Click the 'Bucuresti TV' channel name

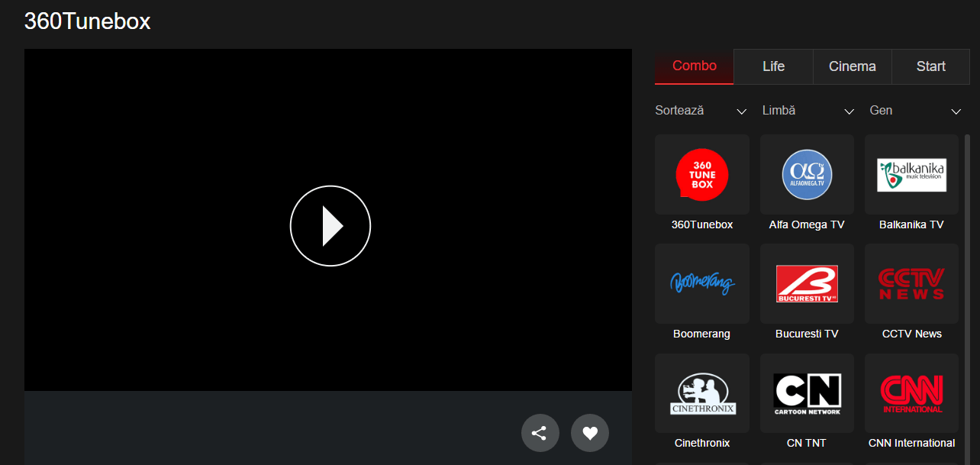[807, 334]
